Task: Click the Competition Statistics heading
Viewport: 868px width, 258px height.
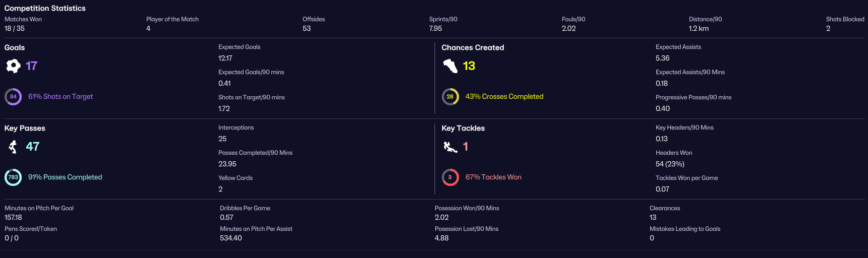Action: pyautogui.click(x=45, y=8)
